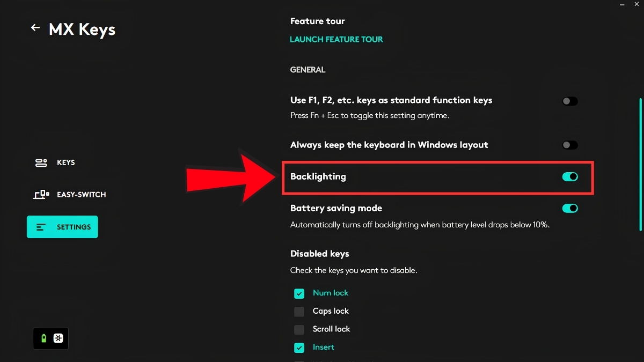Go back using the arrow beside MX Keys
This screenshot has height=362, width=644.
pos(35,27)
